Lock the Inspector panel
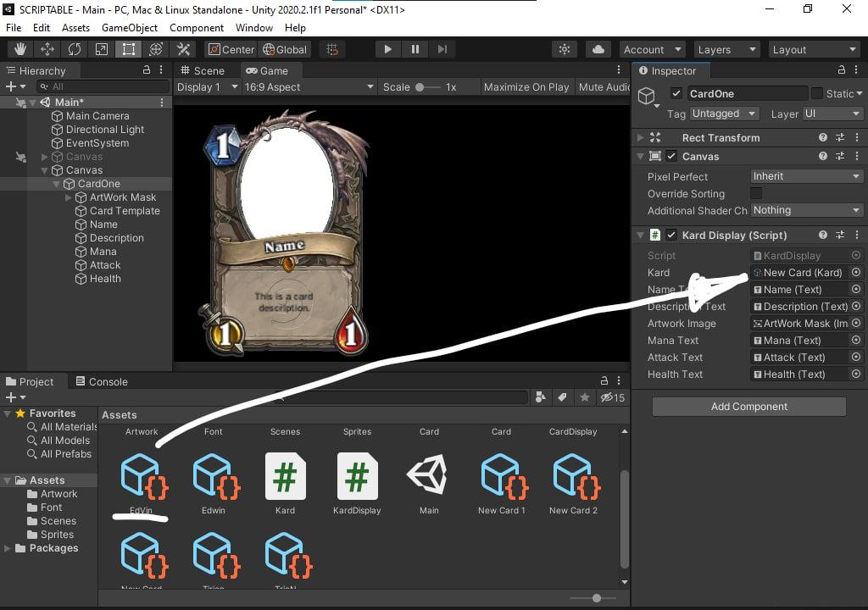868x610 pixels. pyautogui.click(x=842, y=69)
